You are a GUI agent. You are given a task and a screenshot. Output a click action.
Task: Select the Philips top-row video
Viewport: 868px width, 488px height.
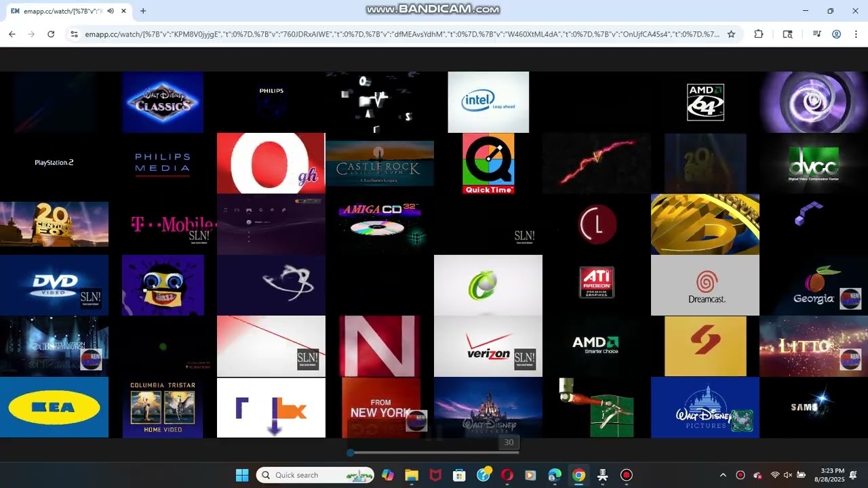coord(271,102)
